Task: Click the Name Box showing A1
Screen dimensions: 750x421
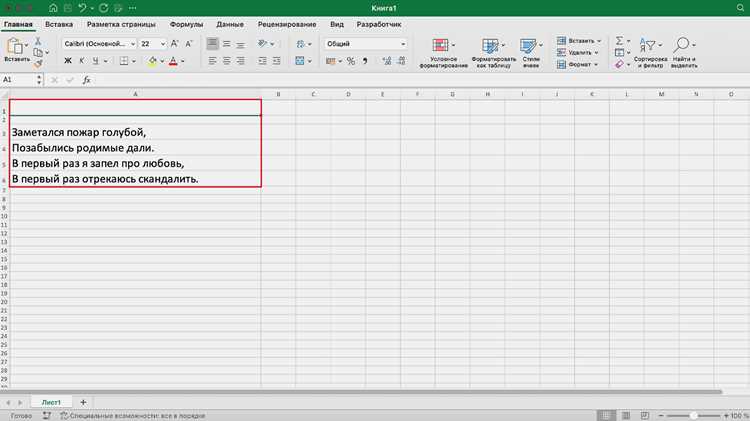Action: coord(18,80)
